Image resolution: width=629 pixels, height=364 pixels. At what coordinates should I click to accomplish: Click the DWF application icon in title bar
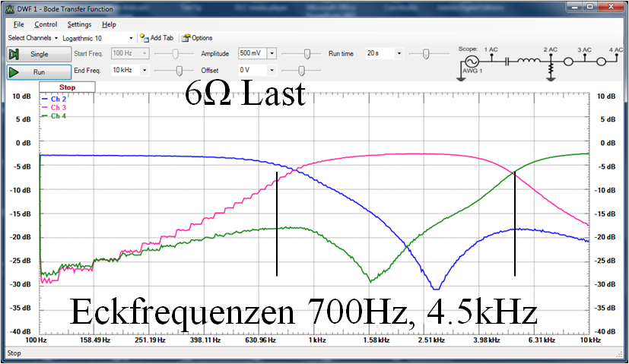click(x=9, y=7)
